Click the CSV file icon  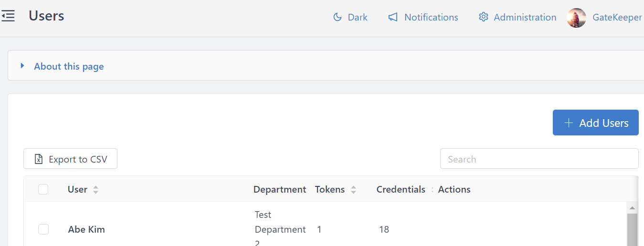tap(39, 159)
